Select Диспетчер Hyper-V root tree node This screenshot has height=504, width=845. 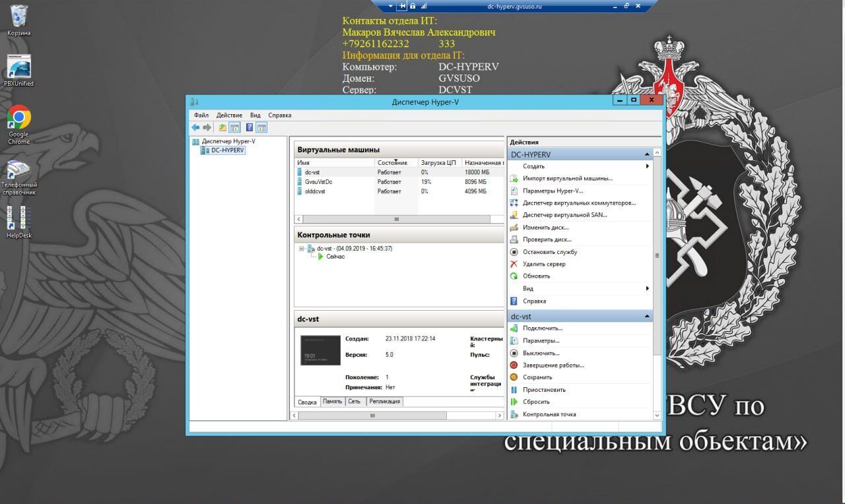pyautogui.click(x=228, y=141)
